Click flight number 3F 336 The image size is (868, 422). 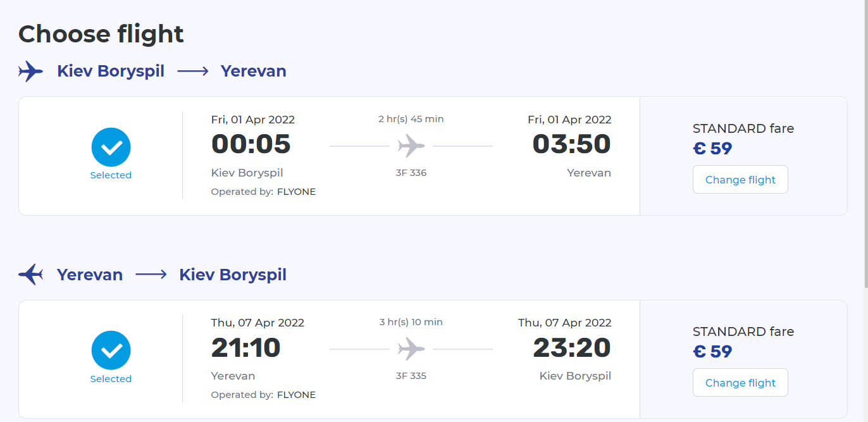[x=411, y=173]
